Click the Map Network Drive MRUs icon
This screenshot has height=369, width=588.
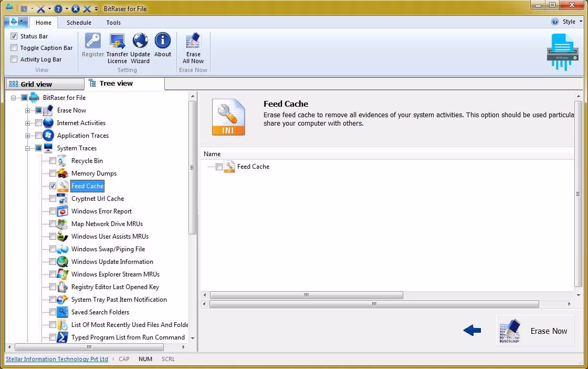62,224
